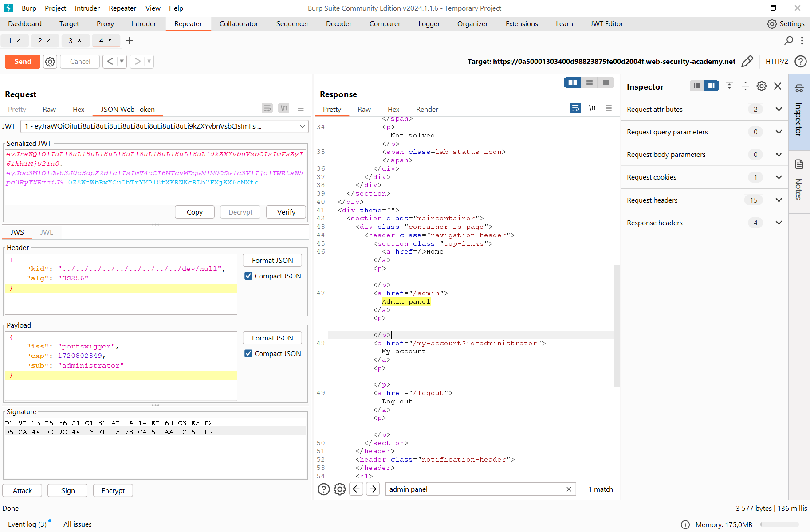
Task: Close Repeater tab 2
Action: [x=49, y=40]
